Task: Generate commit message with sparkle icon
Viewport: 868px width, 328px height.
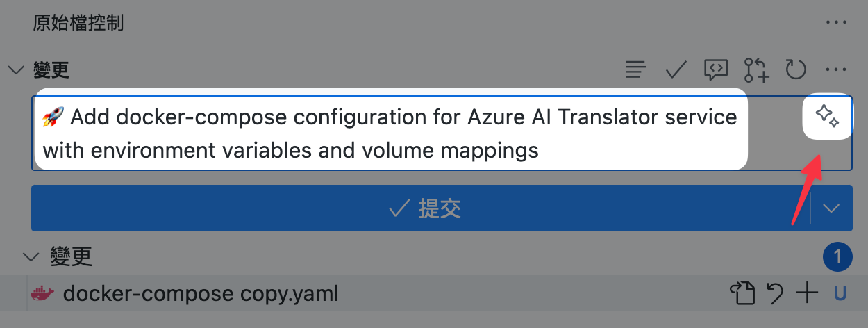Action: coord(827,116)
